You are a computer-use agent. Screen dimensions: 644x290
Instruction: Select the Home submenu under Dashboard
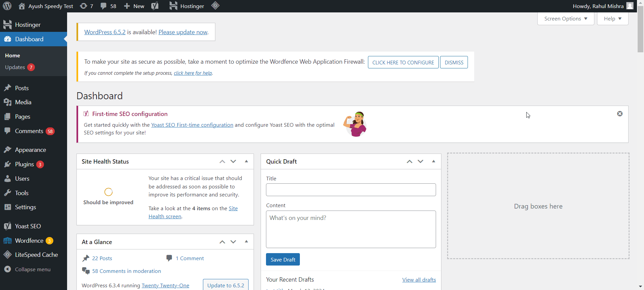[12, 56]
